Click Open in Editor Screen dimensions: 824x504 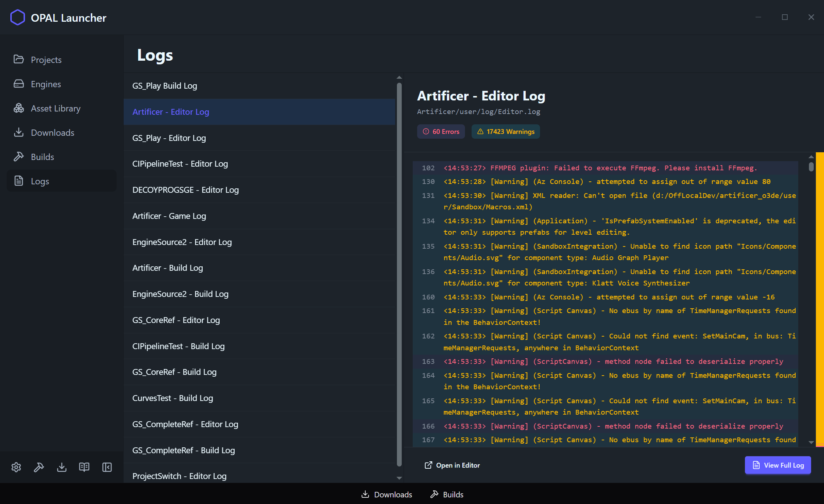452,465
